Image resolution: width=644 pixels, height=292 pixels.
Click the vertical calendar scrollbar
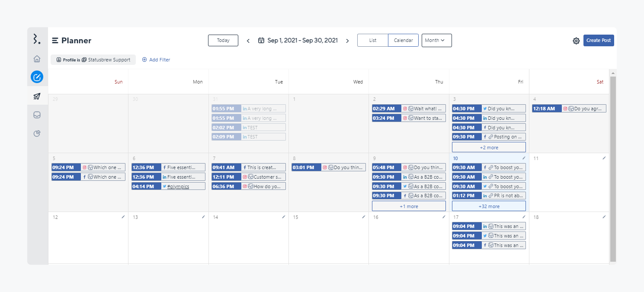[x=613, y=169]
